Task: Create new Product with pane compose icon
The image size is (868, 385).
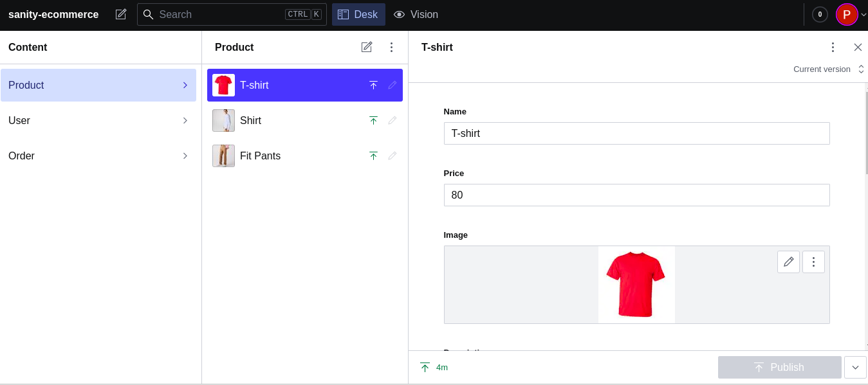Action: click(x=367, y=47)
